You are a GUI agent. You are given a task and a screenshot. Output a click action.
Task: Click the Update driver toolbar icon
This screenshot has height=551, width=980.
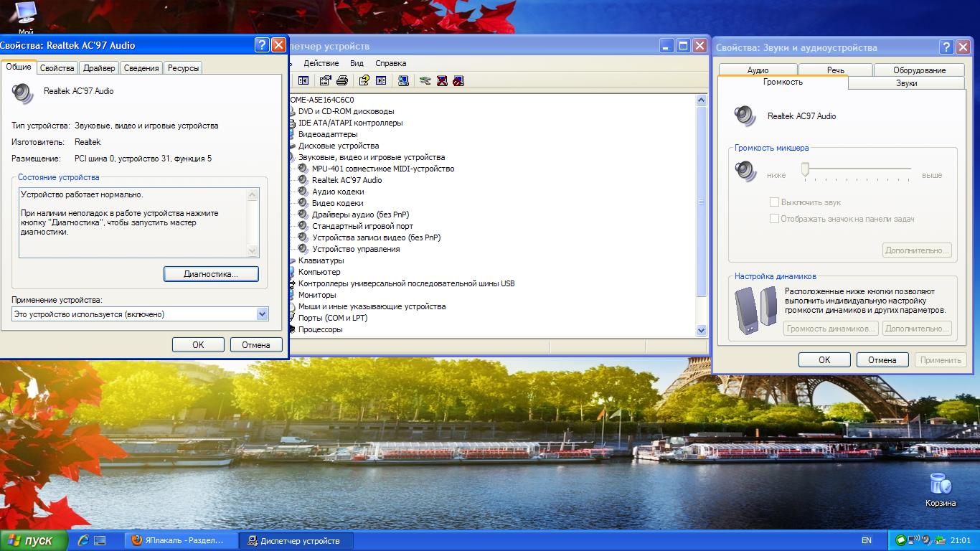tap(425, 80)
